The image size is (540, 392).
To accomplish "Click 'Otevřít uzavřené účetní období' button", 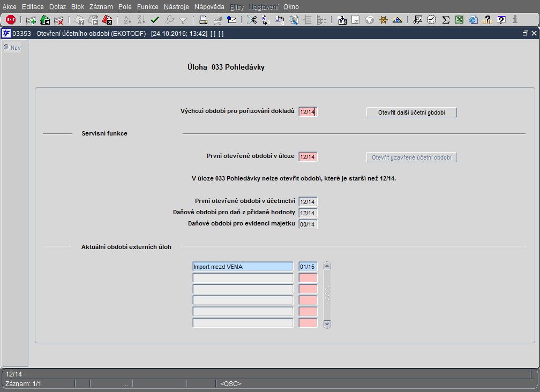I will tap(411, 157).
